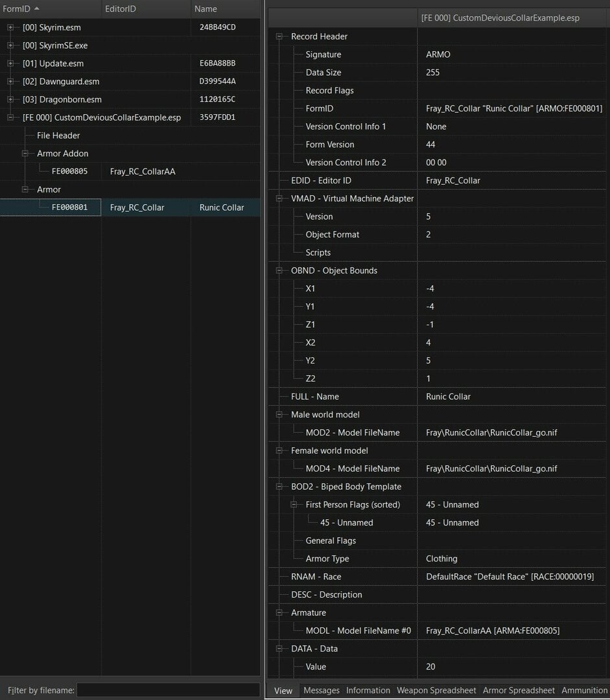
Task: Collapse the Male world model section
Action: pyautogui.click(x=279, y=414)
